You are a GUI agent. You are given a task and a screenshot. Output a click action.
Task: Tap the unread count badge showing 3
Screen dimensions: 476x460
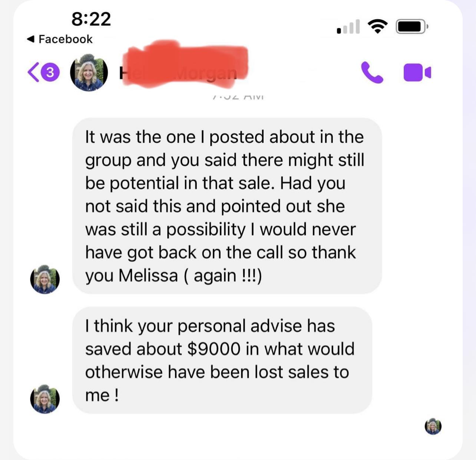point(50,72)
